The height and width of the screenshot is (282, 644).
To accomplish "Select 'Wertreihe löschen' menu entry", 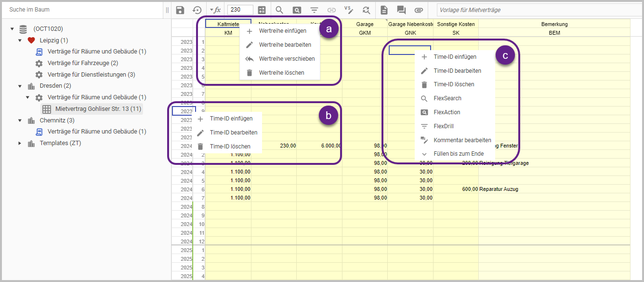I will [281, 73].
